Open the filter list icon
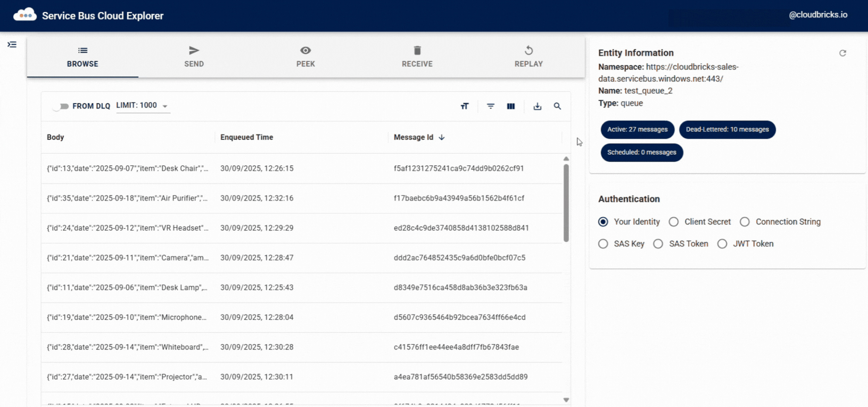Image resolution: width=868 pixels, height=407 pixels. 491,106
